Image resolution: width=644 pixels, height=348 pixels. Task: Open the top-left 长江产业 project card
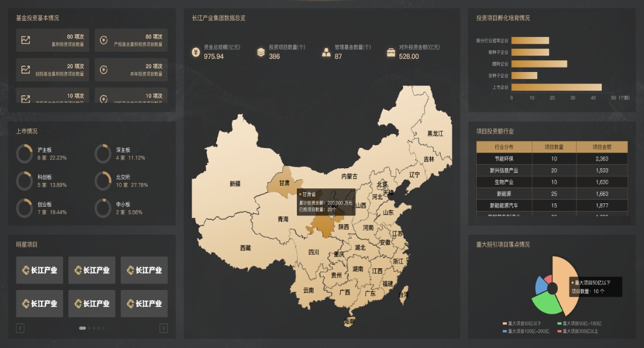click(39, 270)
